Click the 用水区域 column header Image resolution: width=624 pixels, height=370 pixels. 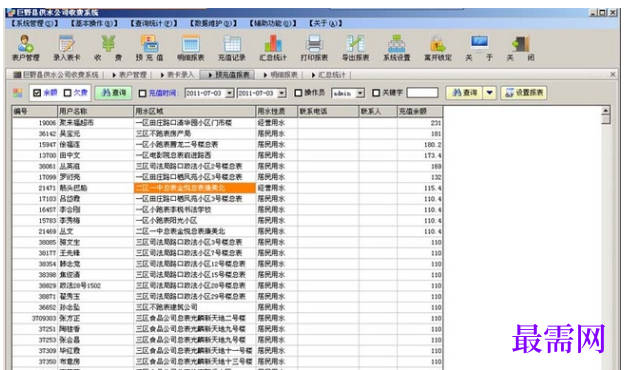pos(194,111)
